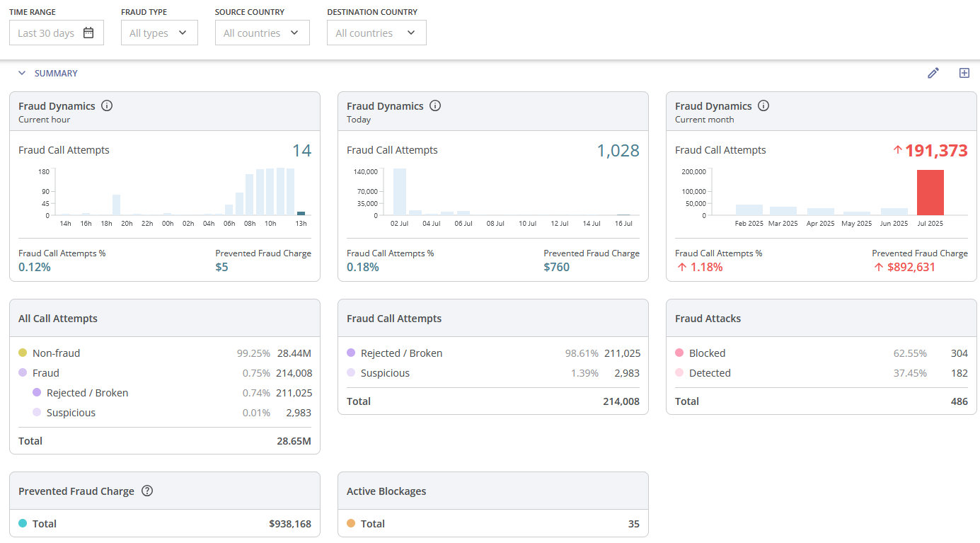The width and height of the screenshot is (980, 543).
Task: Click help icon next to Prevented Fraud Charge
Action: click(x=147, y=491)
